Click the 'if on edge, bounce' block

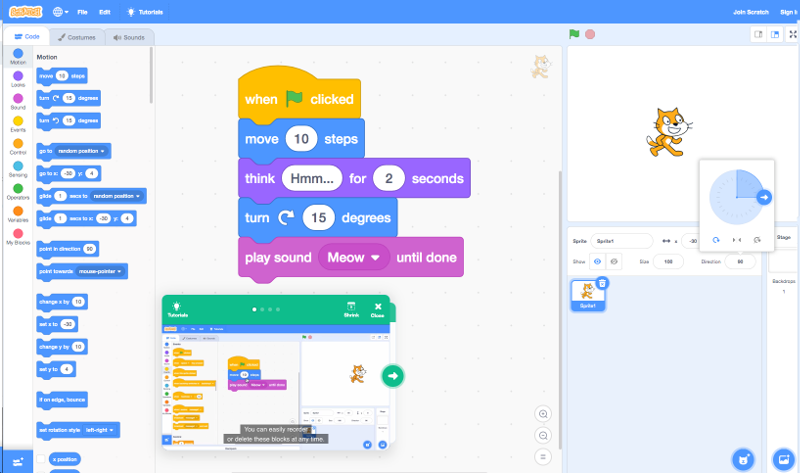[x=62, y=400]
